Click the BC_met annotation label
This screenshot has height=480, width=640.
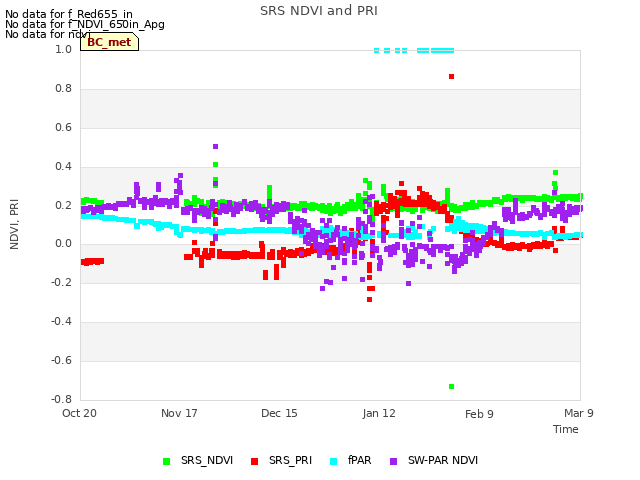[109, 42]
